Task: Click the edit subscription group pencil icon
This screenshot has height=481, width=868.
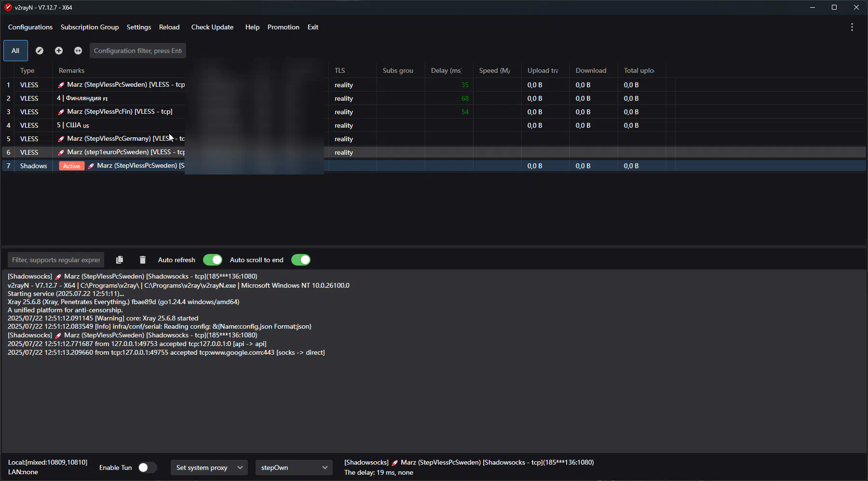Action: [40, 51]
